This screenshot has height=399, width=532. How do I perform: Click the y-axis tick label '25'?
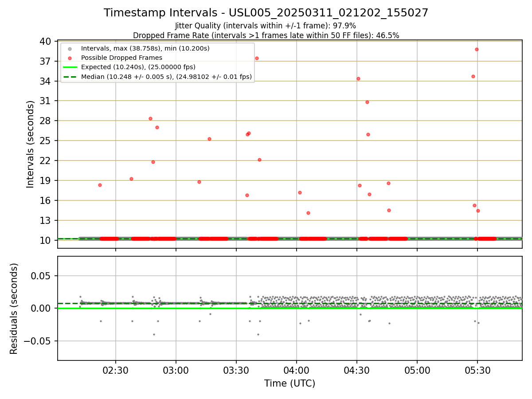46,141
